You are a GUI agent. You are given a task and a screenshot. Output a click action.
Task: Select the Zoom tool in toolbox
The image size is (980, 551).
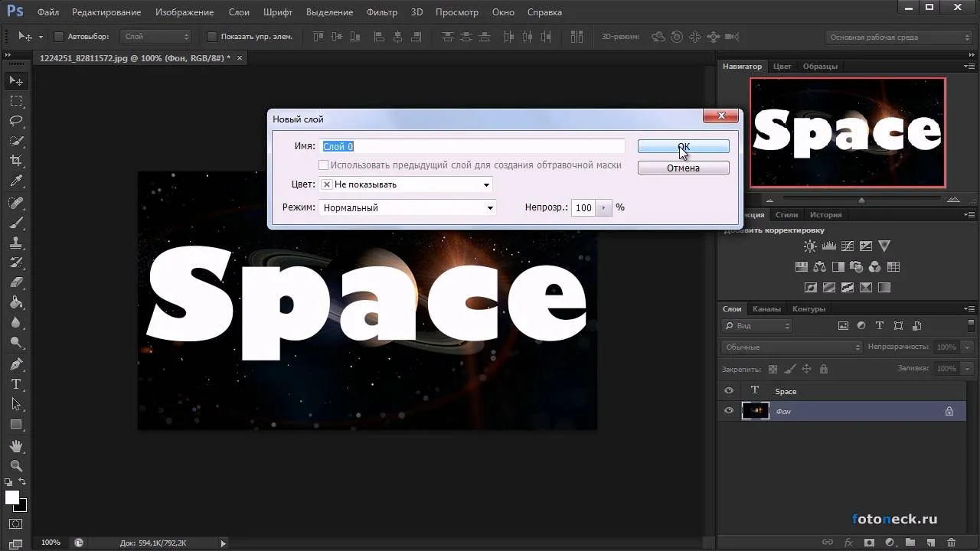[x=16, y=465]
